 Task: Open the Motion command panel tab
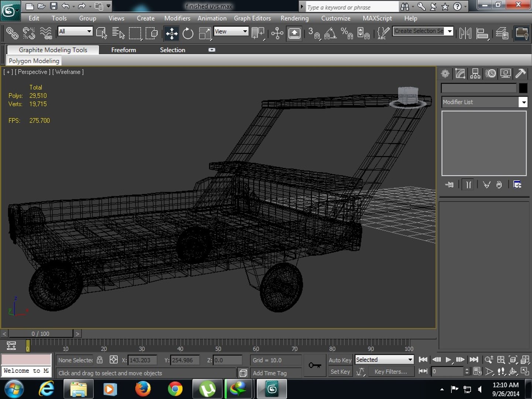coord(491,74)
